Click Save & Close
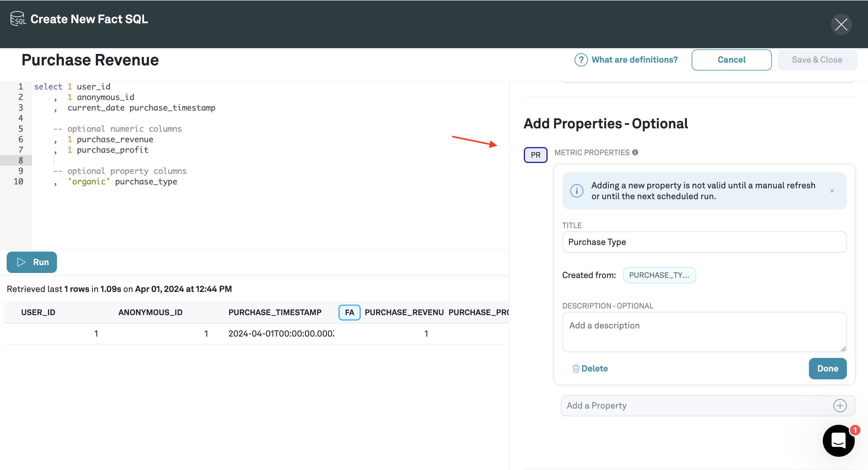868x470 pixels. 817,60
